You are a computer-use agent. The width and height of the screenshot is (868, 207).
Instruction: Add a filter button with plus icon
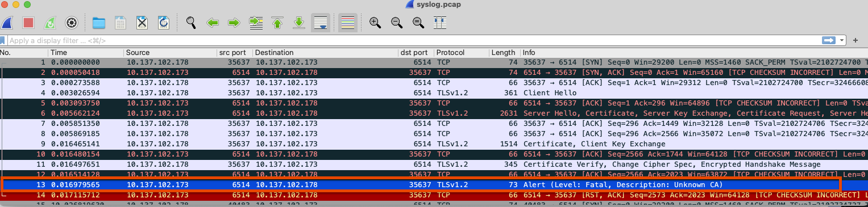click(855, 40)
